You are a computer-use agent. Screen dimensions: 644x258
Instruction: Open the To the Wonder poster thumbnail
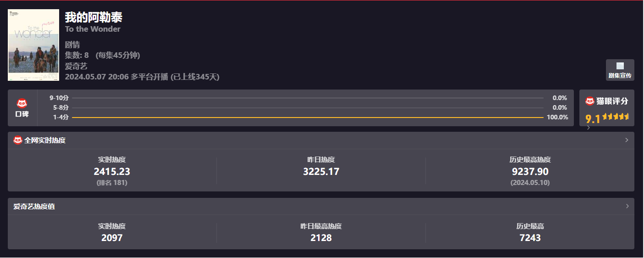[x=33, y=45]
